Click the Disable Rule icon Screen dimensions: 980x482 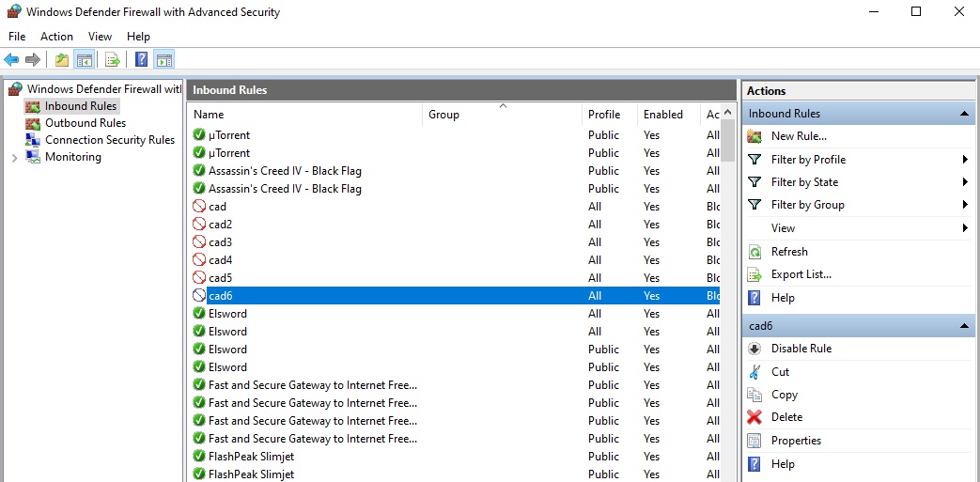coord(755,349)
